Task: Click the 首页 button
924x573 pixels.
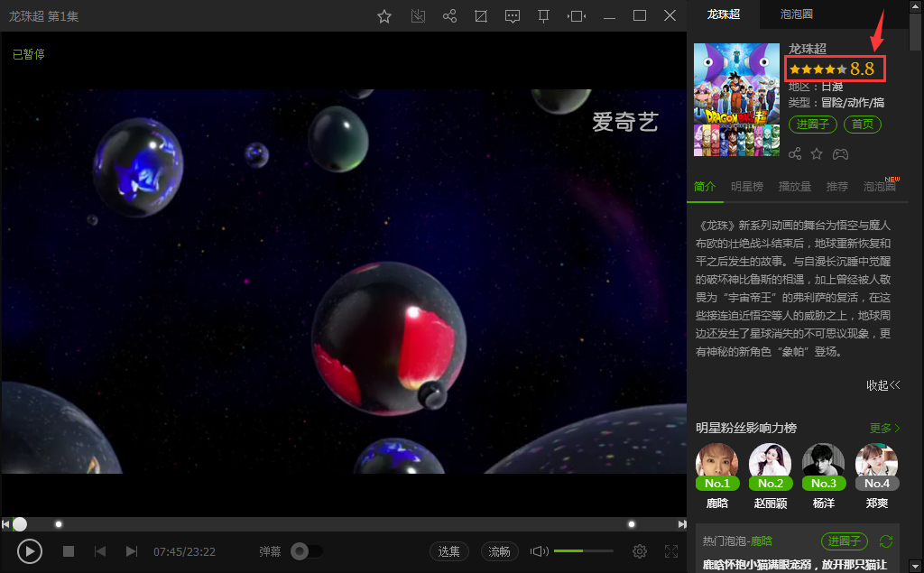Action: coord(863,125)
